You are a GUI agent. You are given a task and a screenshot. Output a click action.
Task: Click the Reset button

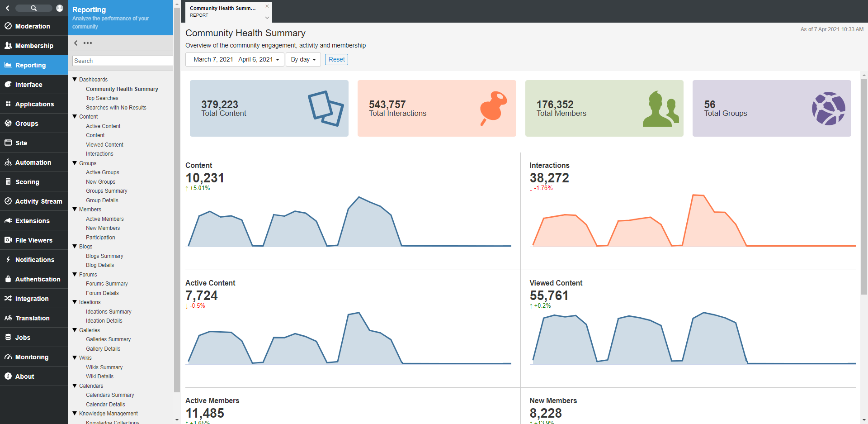point(336,59)
